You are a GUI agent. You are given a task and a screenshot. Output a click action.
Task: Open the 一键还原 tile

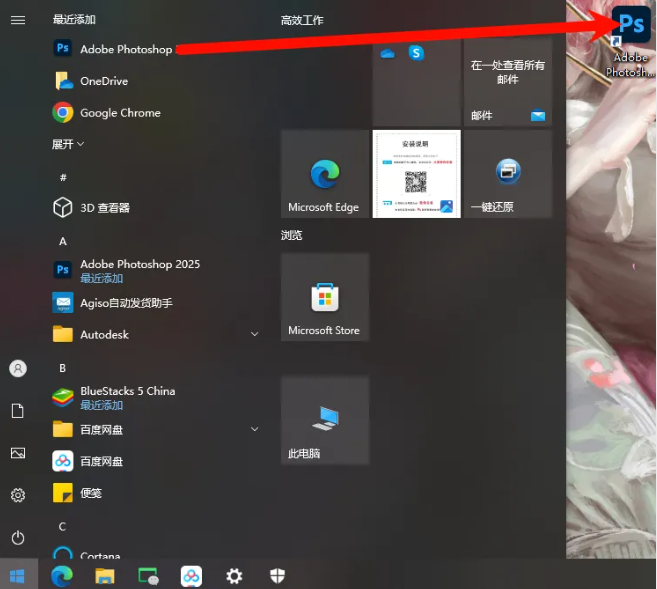tap(508, 174)
